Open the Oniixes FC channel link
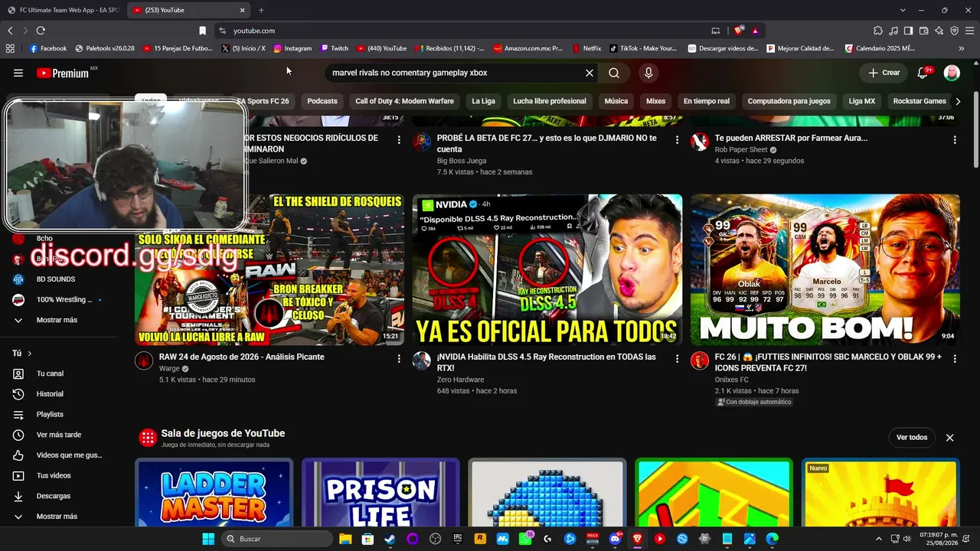This screenshot has height=551, width=980. pos(732,380)
